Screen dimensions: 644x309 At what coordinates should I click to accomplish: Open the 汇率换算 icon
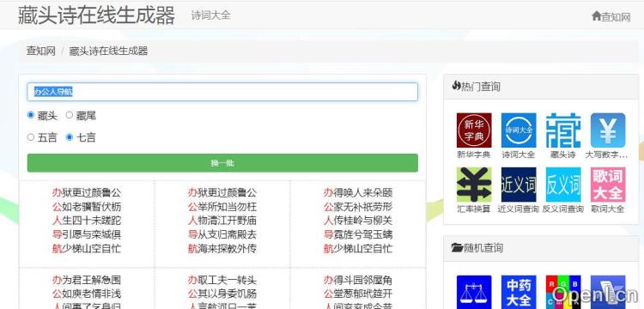point(473,185)
